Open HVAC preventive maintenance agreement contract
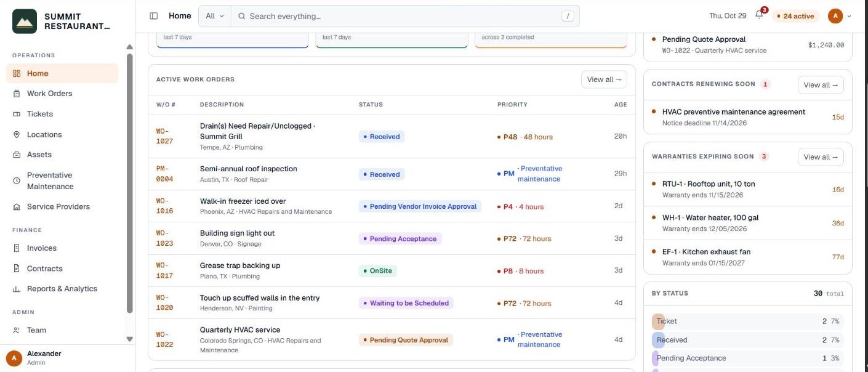The width and height of the screenshot is (868, 372). tap(748, 117)
